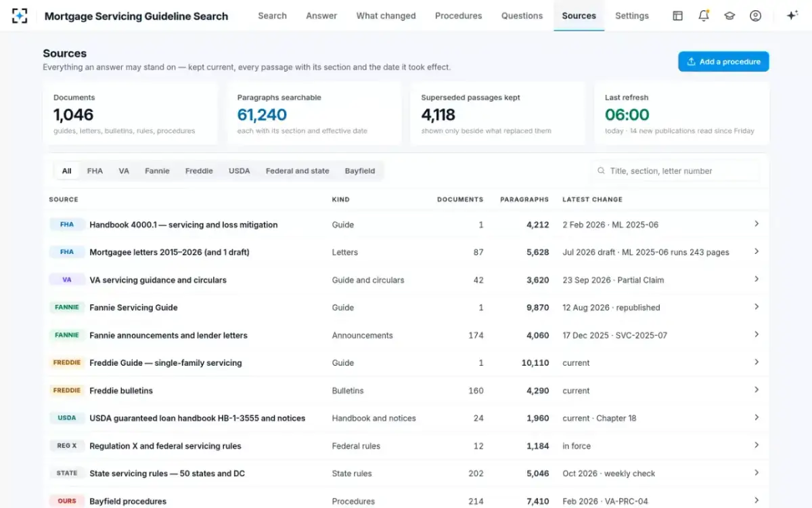
Task: Click FREDDIE badge on Freddie Guide row
Action: click(67, 362)
